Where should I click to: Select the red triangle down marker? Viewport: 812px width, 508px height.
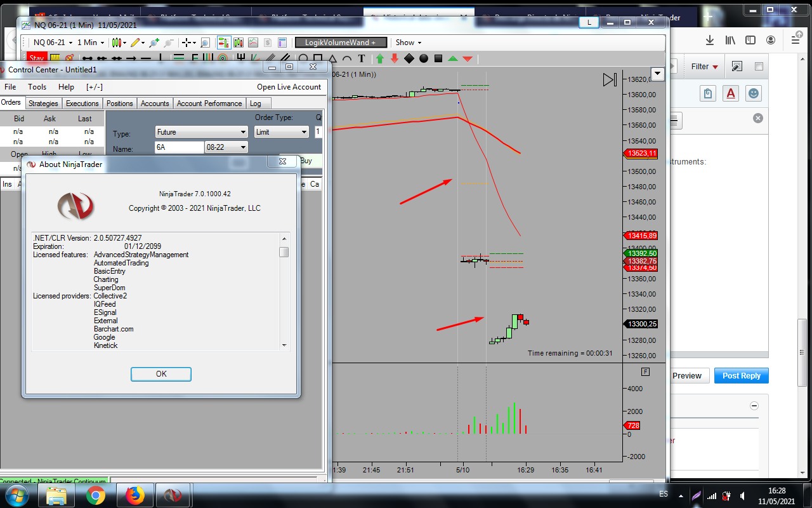468,59
